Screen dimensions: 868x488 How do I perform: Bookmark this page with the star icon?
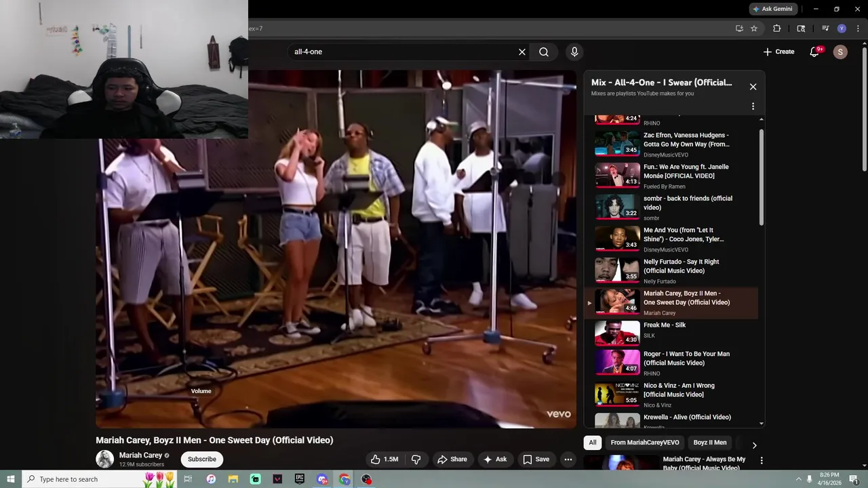[x=753, y=28]
